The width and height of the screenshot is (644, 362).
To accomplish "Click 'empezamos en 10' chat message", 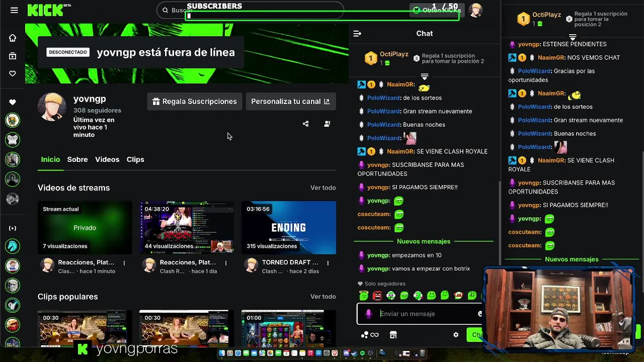I will [417, 255].
